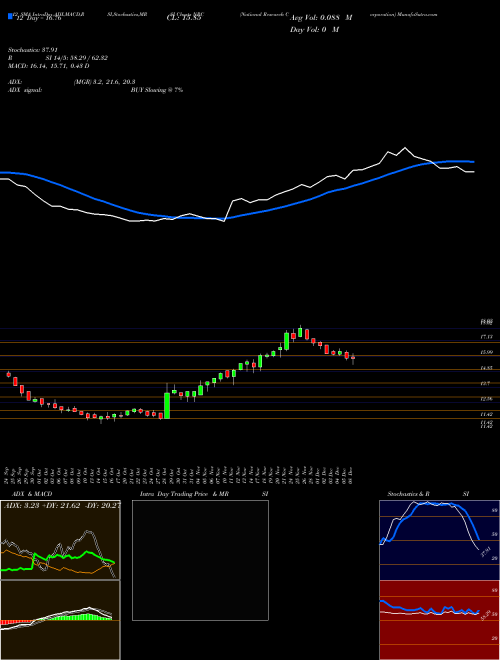The width and height of the screenshot is (500, 660).
Task: Click the 'SI 14/3: 38.29 / 62.32' value
Action: coord(77,58)
